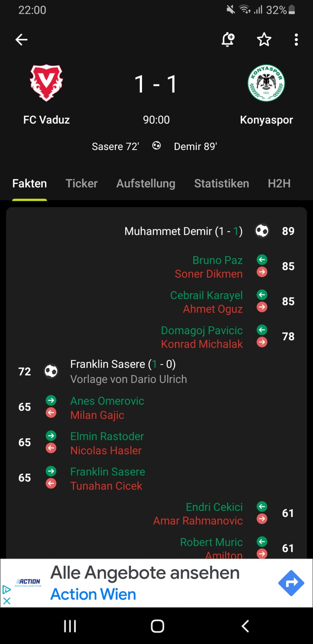Open the Statistiken tab
Screen dimensions: 313x644
pos(222,183)
